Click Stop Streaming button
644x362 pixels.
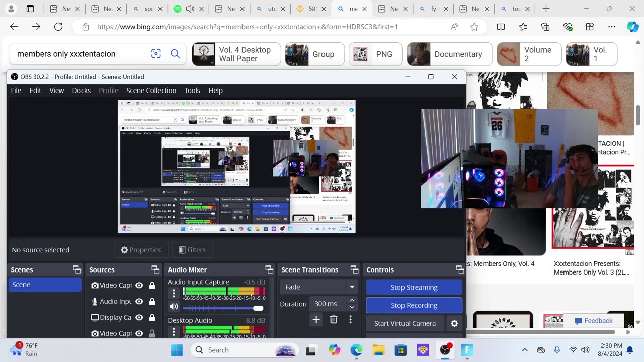tap(414, 287)
